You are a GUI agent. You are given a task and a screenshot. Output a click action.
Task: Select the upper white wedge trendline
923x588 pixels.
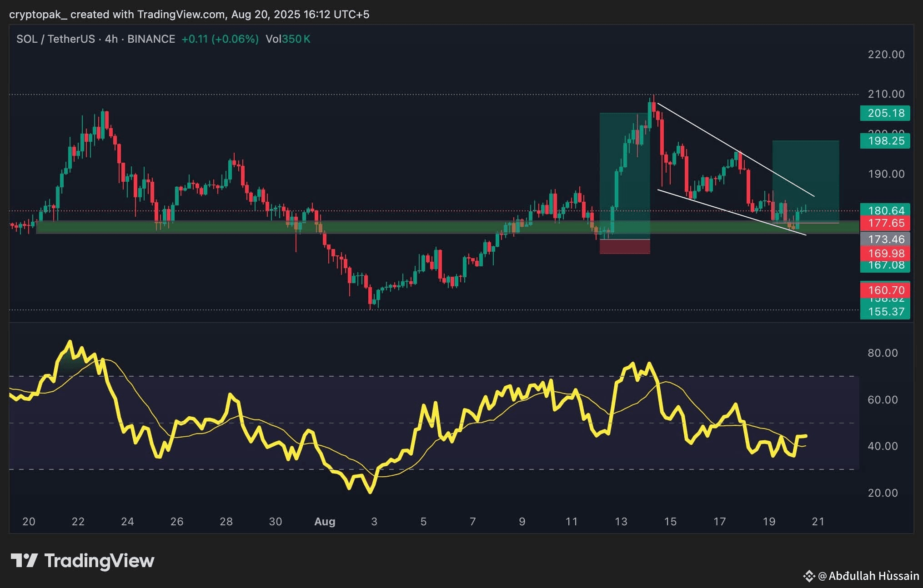tap(735, 150)
